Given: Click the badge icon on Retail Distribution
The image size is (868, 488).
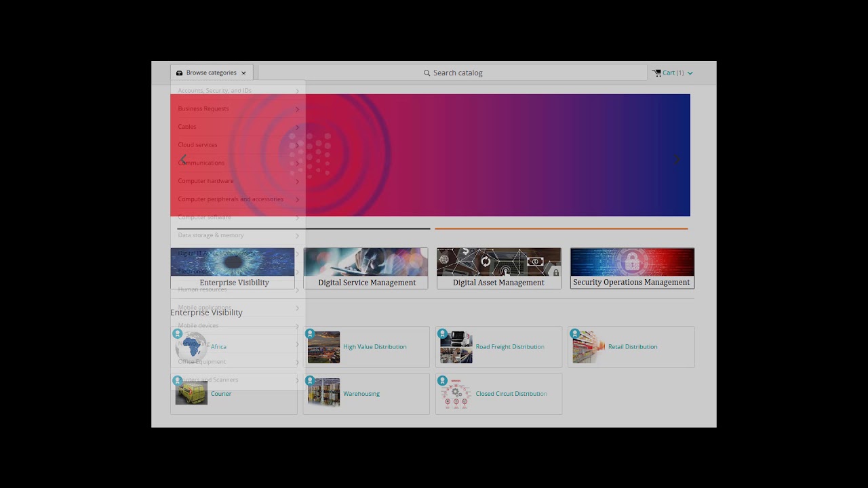Looking at the screenshot, I should pos(575,333).
